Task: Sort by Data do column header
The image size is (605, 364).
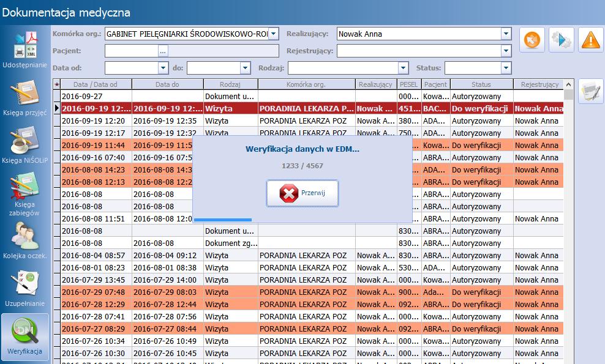Action: point(167,84)
